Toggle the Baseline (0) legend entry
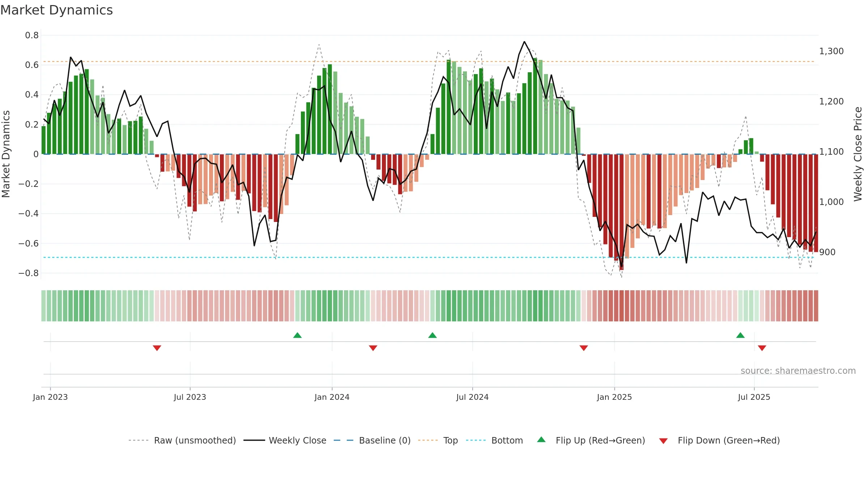This screenshot has width=868, height=488. point(372,440)
